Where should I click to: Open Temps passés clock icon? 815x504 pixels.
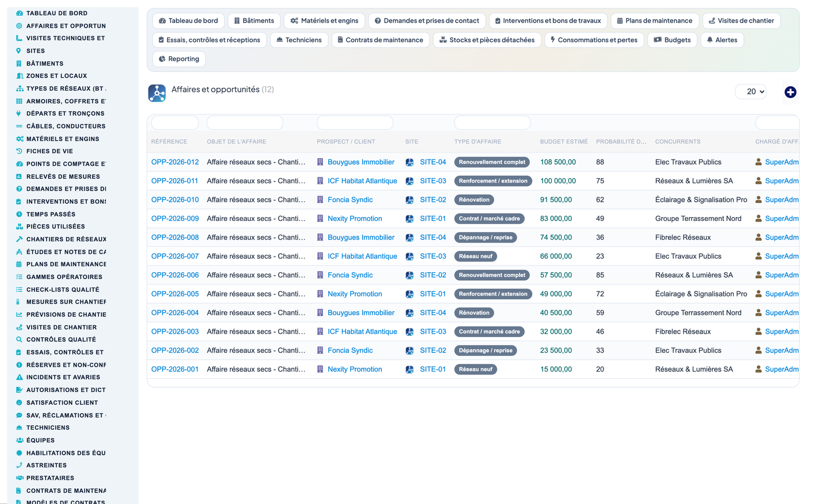pyautogui.click(x=19, y=214)
